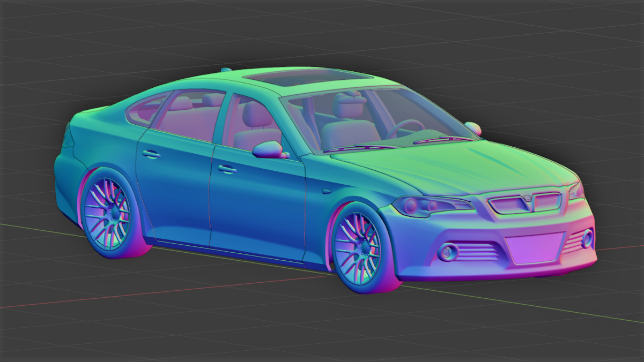Viewport: 644px width, 362px height.
Task: Click the far-side door mirror
Action: pyautogui.click(x=473, y=128)
